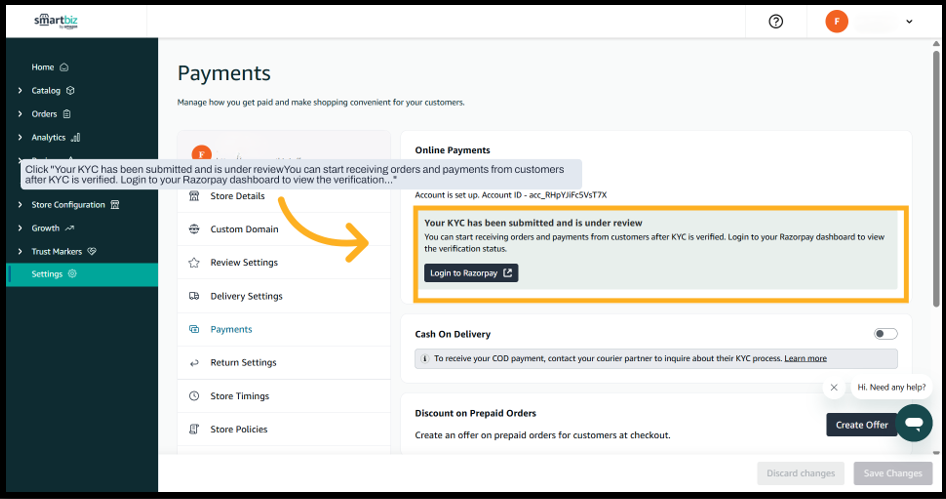Viewport: 946px width, 499px height.
Task: Open the COD 'Learn more' link
Action: coord(805,358)
